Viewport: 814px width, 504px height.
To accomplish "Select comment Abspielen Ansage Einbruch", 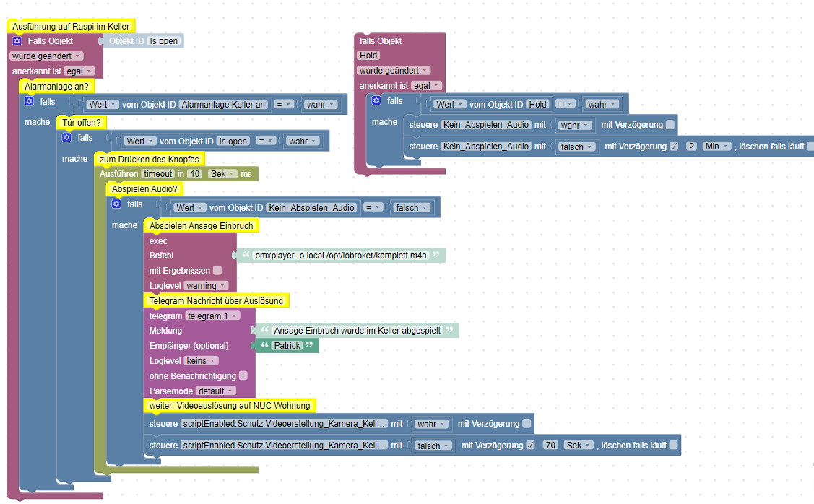I will 201,226.
